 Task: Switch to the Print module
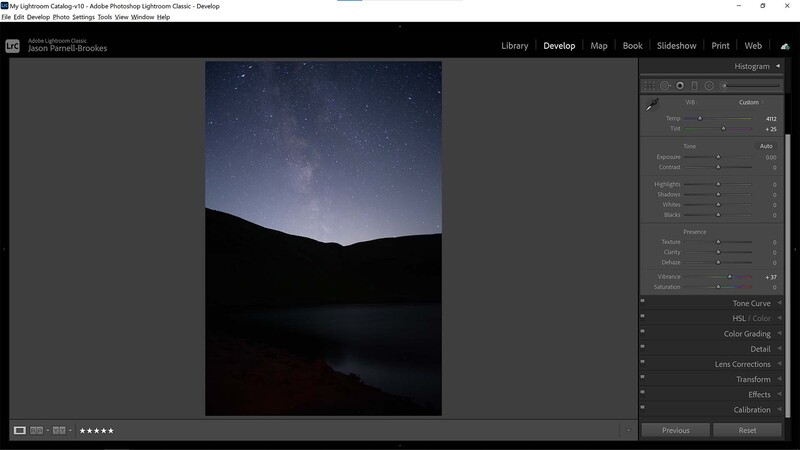(x=720, y=46)
